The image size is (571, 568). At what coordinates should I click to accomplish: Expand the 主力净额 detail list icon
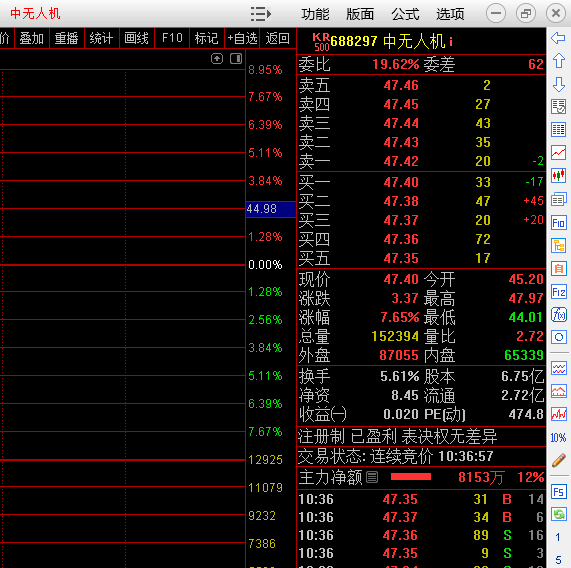[x=372, y=477]
